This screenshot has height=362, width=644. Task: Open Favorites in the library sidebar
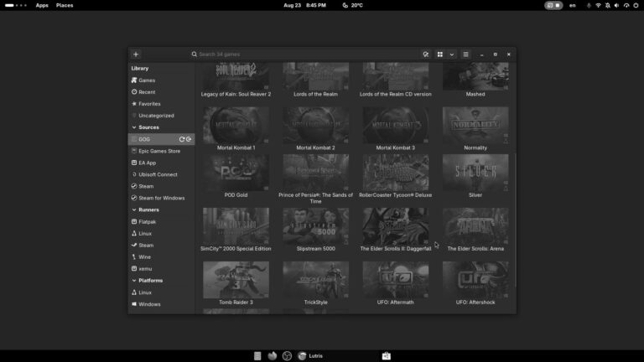coord(161,104)
